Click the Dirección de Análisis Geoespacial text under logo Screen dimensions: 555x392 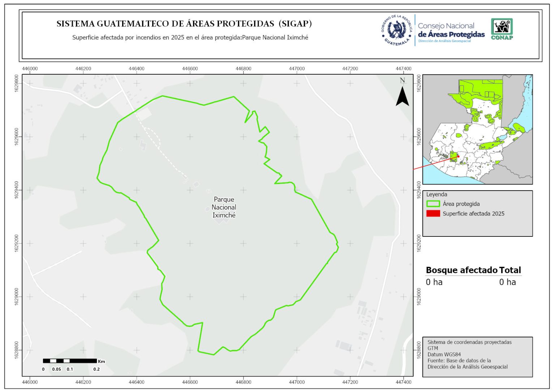pos(444,41)
